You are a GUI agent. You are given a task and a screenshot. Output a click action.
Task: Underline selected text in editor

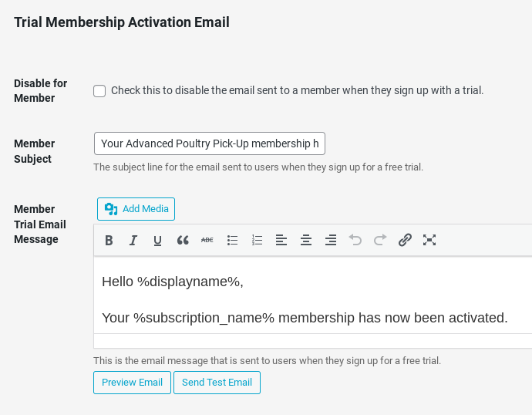(158, 240)
